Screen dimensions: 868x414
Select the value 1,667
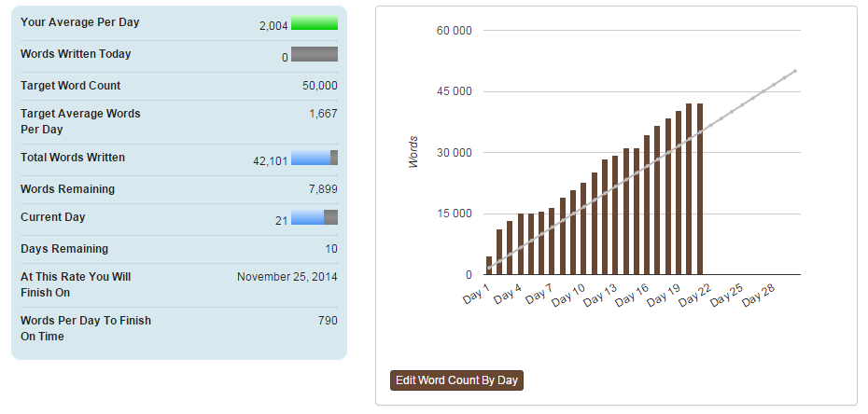(x=323, y=114)
